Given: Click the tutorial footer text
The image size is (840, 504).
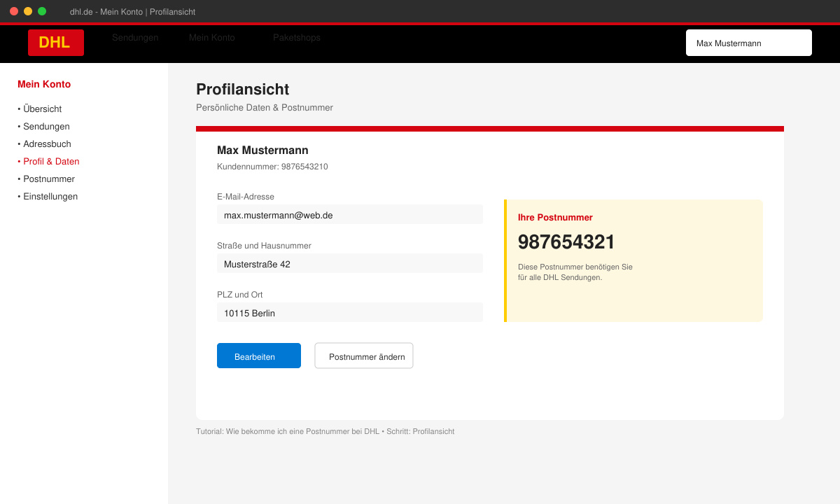Looking at the screenshot, I should pyautogui.click(x=325, y=431).
